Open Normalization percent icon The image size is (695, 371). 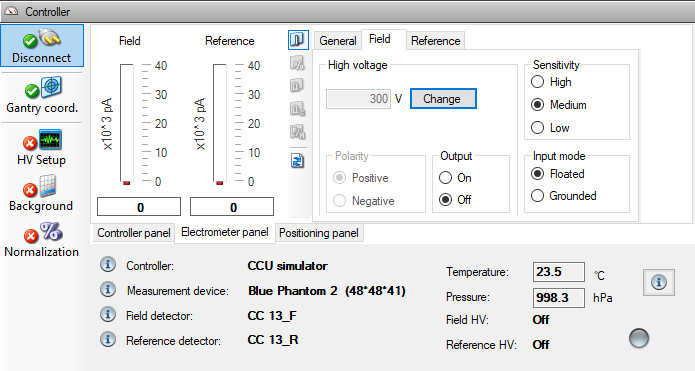coord(51,232)
